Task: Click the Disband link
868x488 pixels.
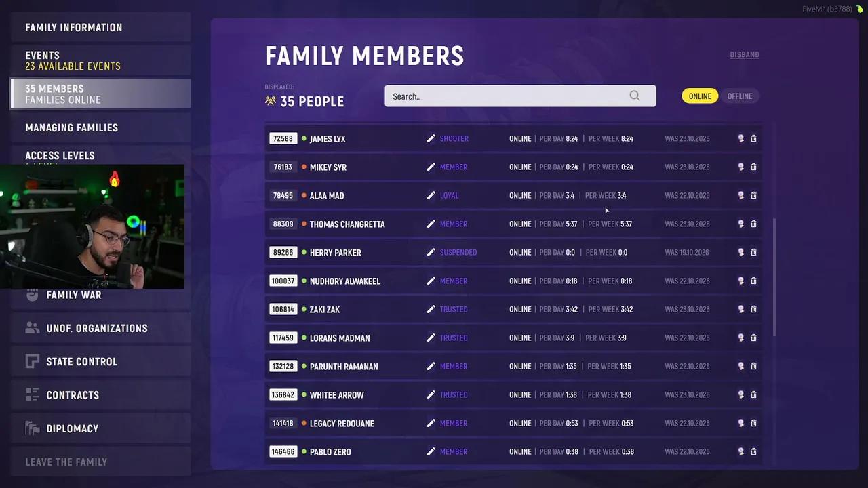Action: pyautogui.click(x=745, y=54)
